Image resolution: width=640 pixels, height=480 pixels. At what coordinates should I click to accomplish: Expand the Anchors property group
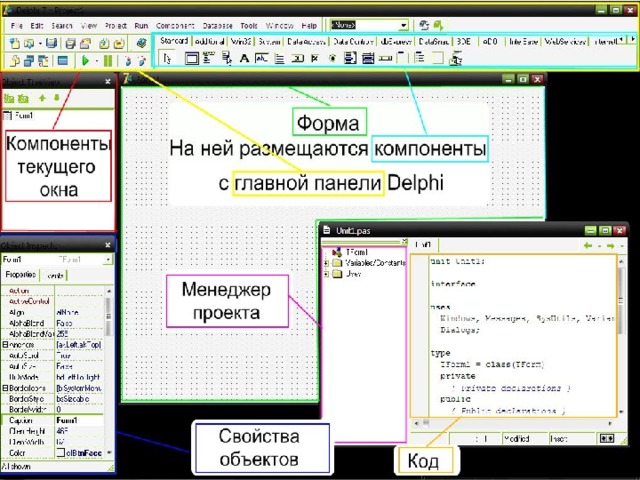click(5, 343)
